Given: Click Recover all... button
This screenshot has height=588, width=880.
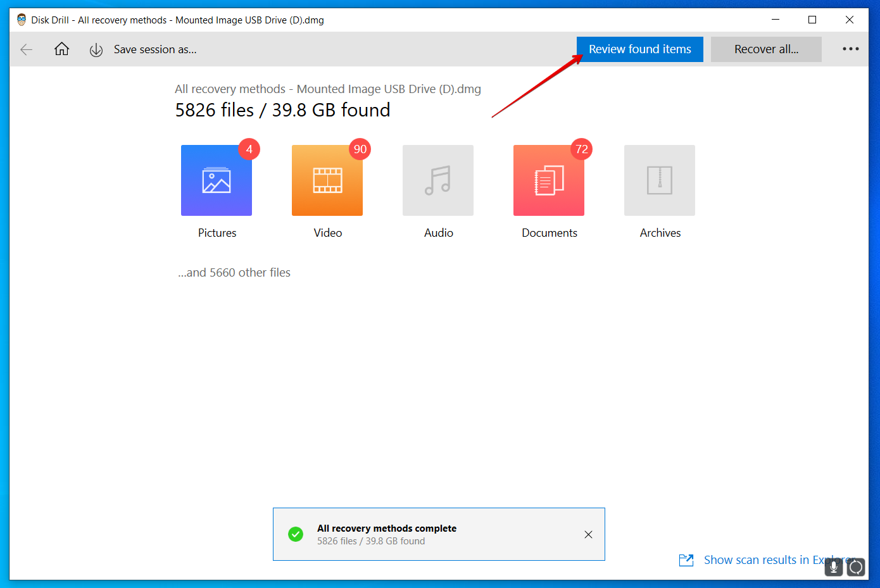Looking at the screenshot, I should click(x=766, y=49).
